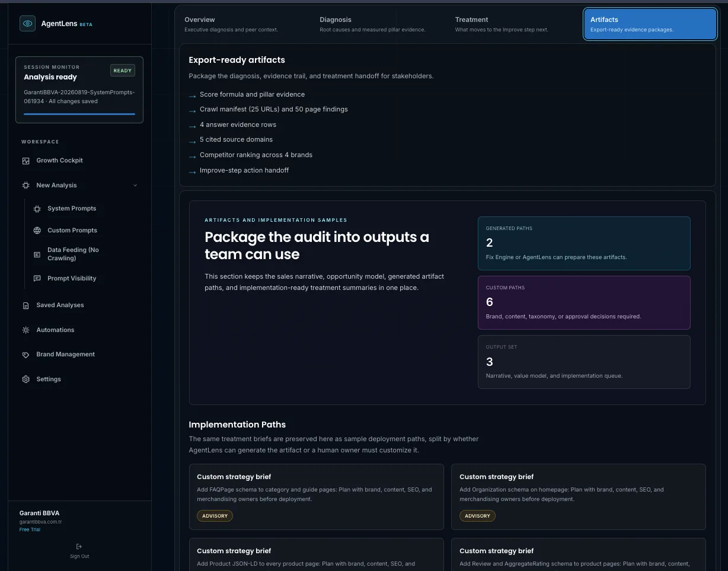Viewport: 728px width, 571px height.
Task: Click the Sign Out arrow icon
Action: 79,546
